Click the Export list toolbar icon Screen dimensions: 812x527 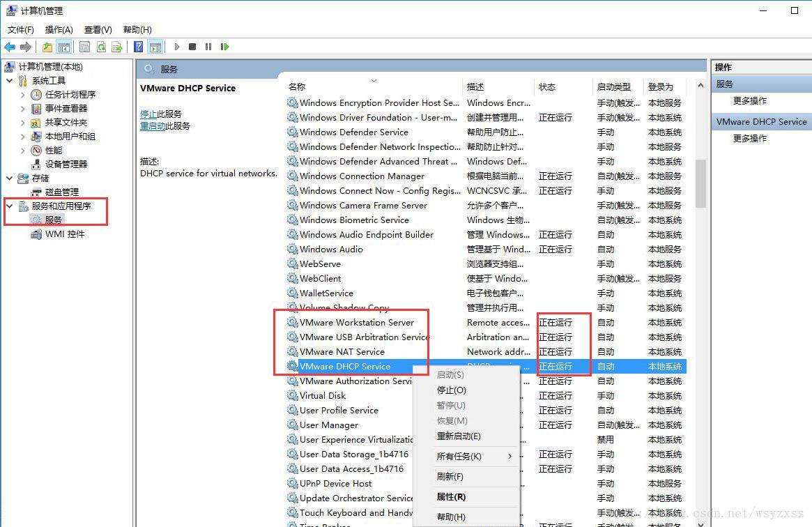coord(117,47)
